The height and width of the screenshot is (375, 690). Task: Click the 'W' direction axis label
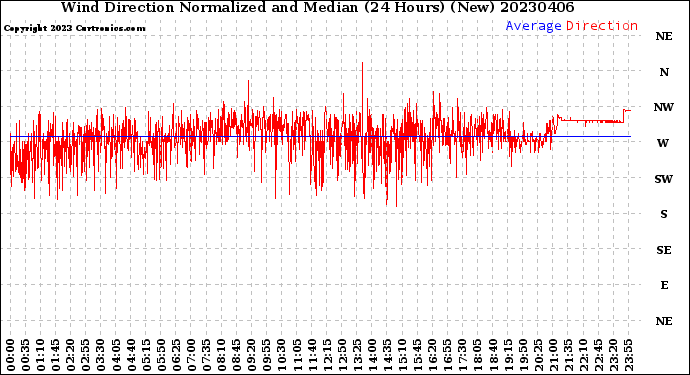click(x=663, y=143)
